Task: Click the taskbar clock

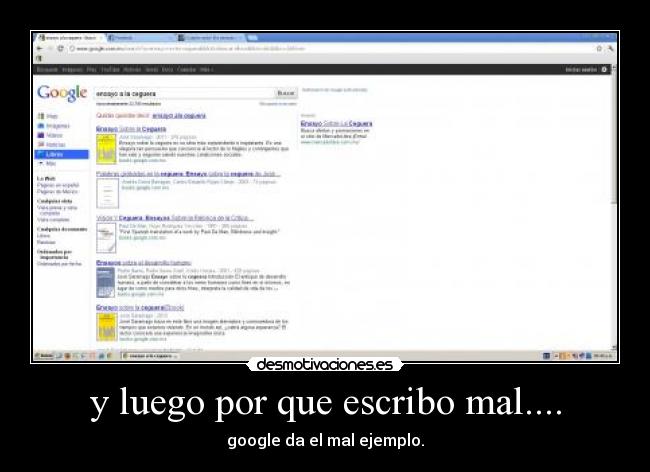Action: (604, 356)
